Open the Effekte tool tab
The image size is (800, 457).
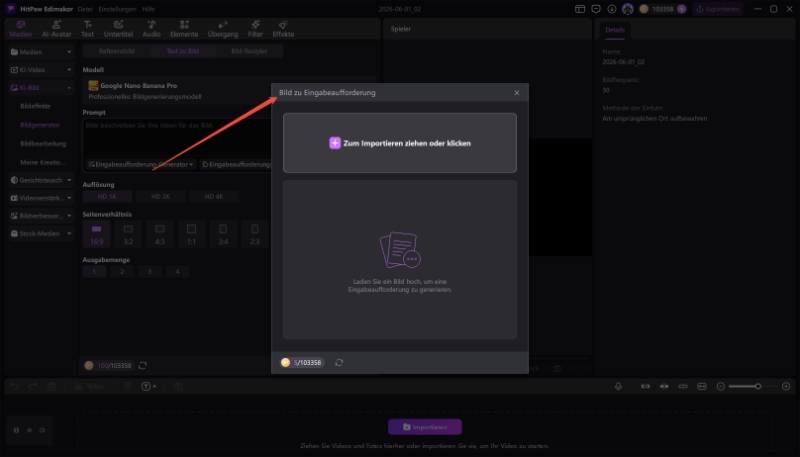(x=283, y=29)
